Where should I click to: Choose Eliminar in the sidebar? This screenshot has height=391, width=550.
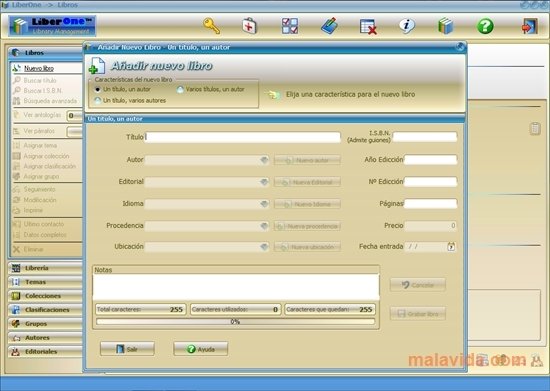point(33,249)
